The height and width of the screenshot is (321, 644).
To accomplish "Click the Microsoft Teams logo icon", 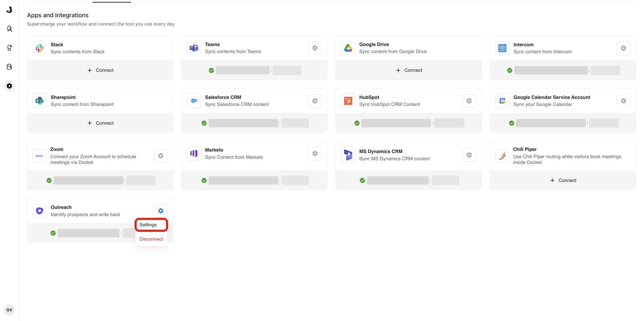I will pos(194,48).
